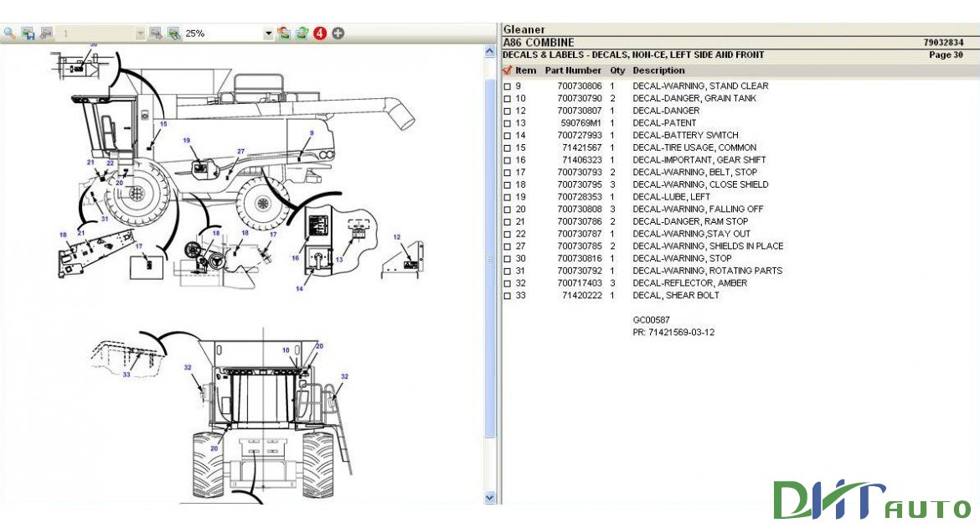Select checkbox for item 19 Lube Left
The image size is (980, 528).
(508, 197)
